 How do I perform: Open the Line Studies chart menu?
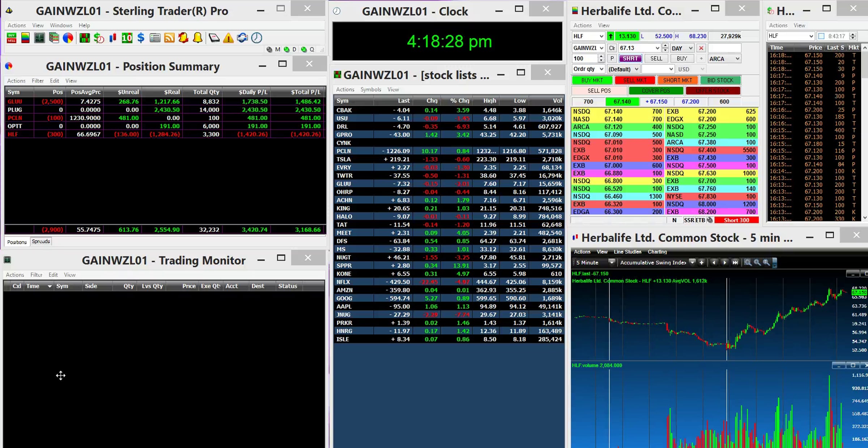627,252
